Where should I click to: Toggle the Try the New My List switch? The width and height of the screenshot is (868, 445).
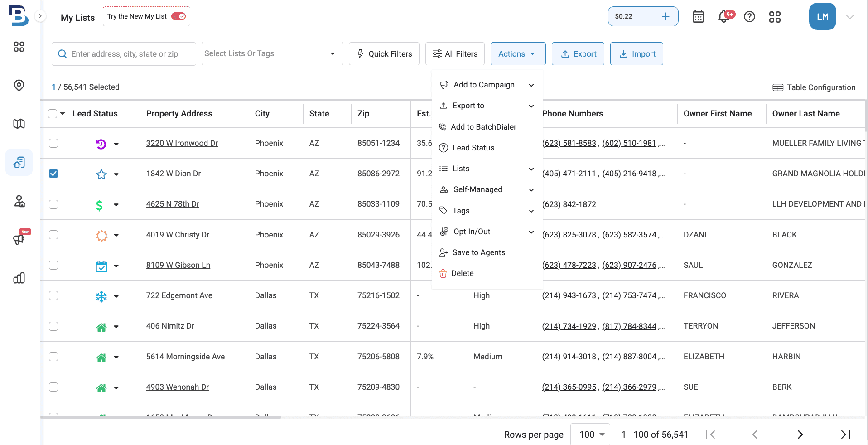(178, 16)
